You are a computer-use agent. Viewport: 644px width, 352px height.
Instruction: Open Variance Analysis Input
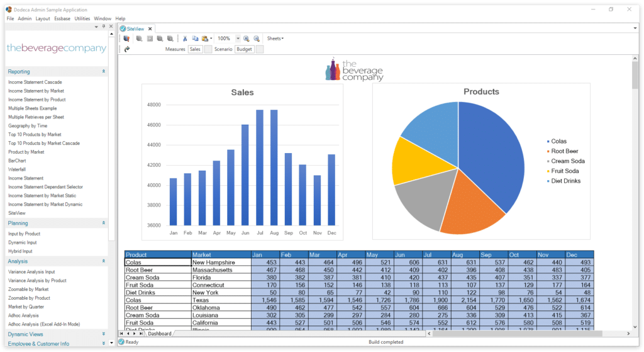31,272
